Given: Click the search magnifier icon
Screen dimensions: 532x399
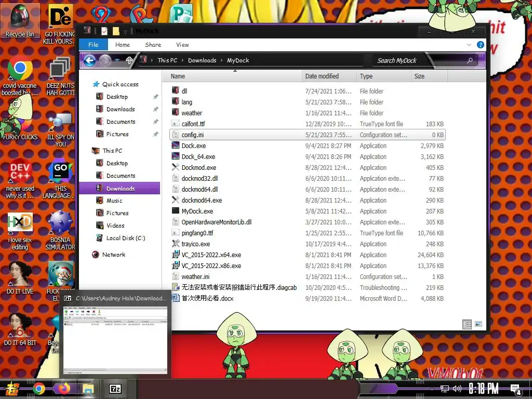Looking at the screenshot, I should point(470,60).
